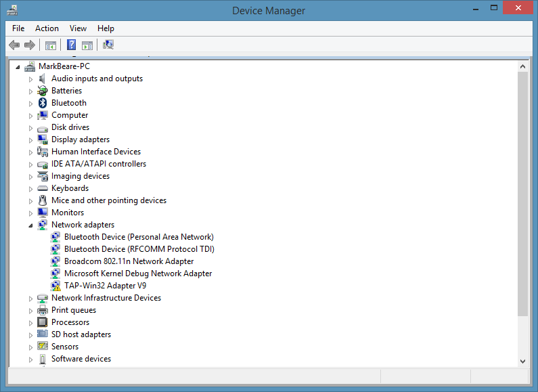The height and width of the screenshot is (392, 538).
Task: Click the Batteries category icon
Action: click(x=43, y=91)
